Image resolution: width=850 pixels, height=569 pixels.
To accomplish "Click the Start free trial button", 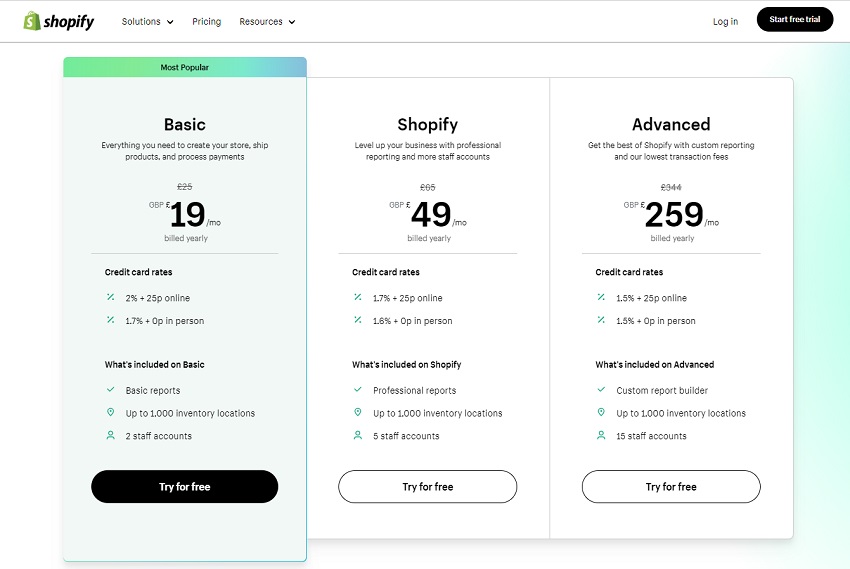I will [795, 19].
